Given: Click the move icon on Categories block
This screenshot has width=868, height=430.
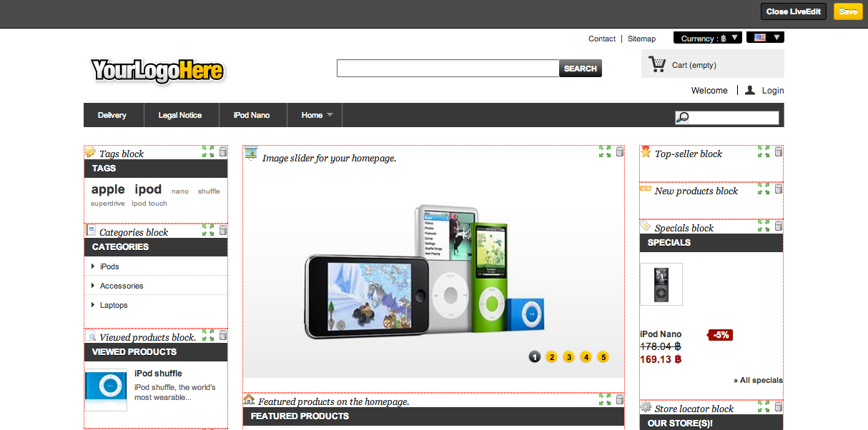Looking at the screenshot, I should (x=208, y=230).
